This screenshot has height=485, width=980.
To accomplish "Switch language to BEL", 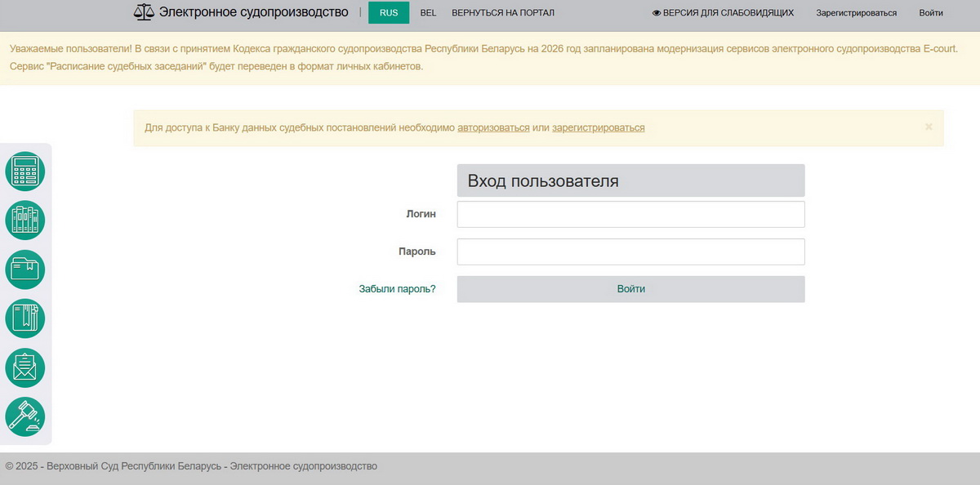I will 428,13.
